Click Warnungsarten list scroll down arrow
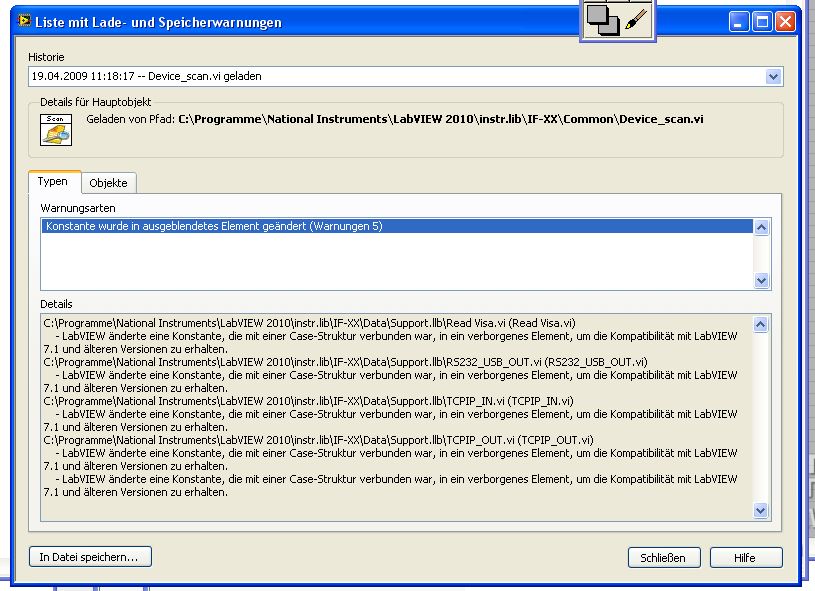Image resolution: width=815 pixels, height=591 pixels. [761, 281]
